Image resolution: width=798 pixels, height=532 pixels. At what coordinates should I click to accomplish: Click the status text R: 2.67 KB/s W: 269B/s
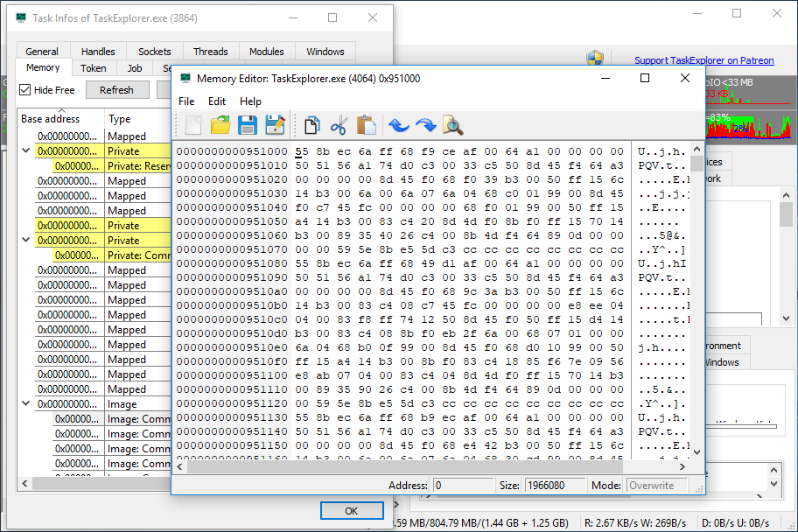(635, 523)
